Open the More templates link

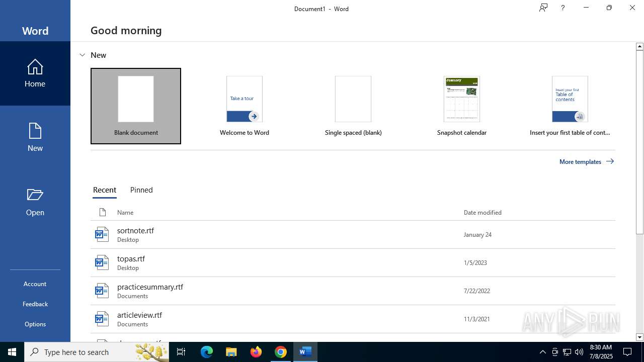587,161
